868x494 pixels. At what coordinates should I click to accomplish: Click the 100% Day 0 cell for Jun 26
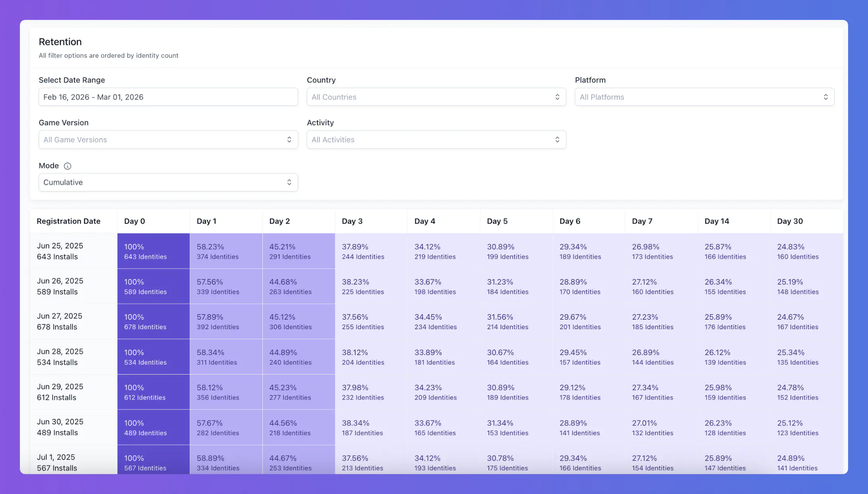click(153, 286)
